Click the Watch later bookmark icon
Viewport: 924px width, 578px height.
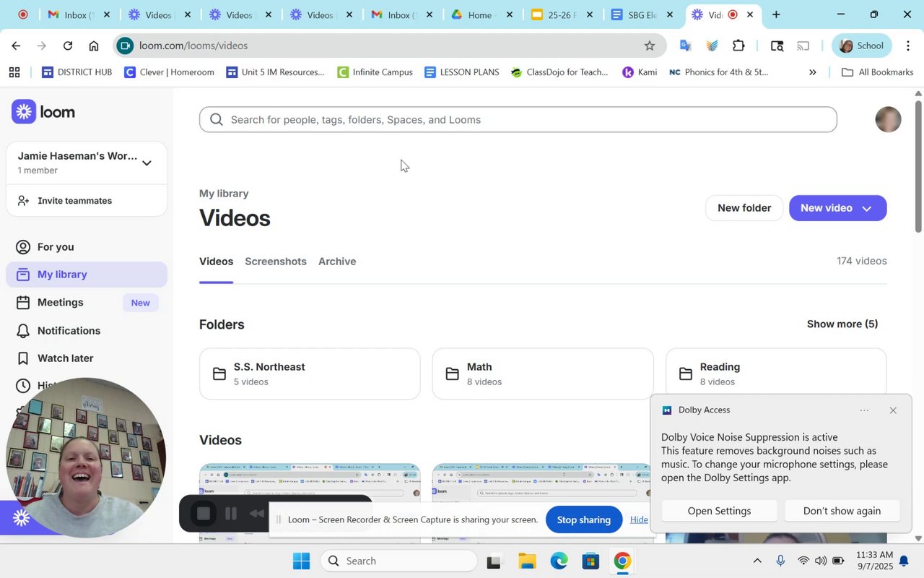(x=23, y=358)
